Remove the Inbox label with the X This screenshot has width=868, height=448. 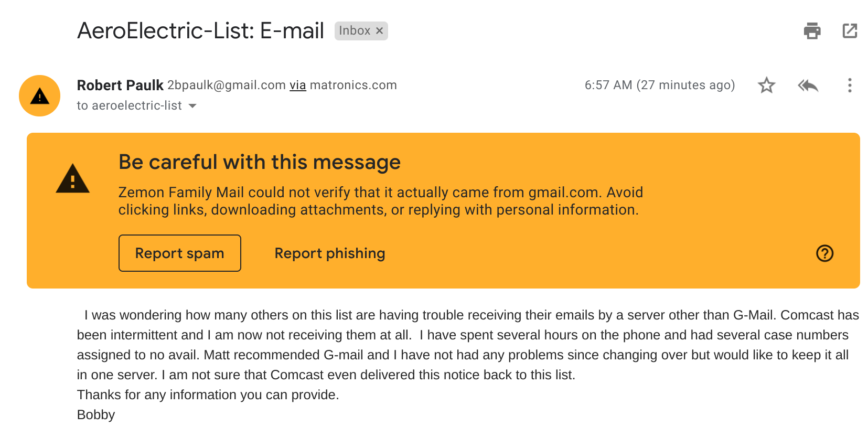tap(380, 31)
